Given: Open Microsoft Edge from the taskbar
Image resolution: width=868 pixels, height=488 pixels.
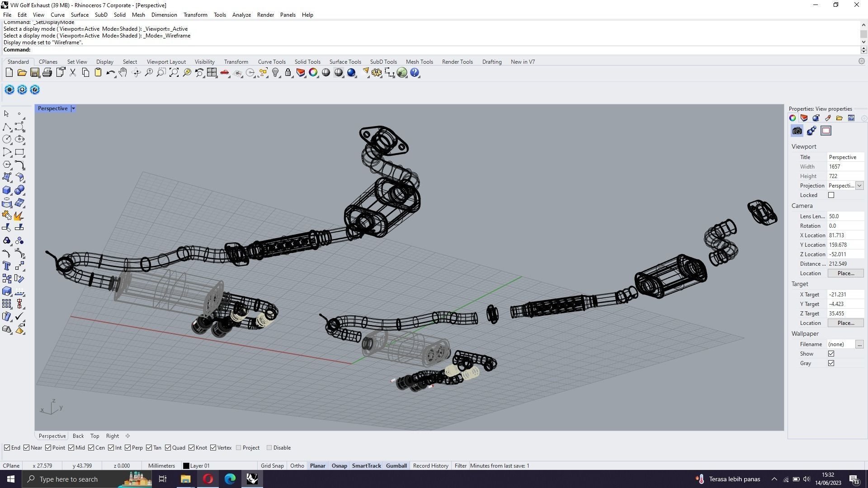Looking at the screenshot, I should click(x=230, y=479).
